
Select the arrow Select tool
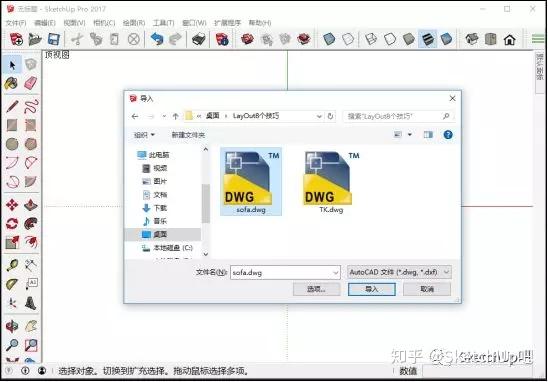pyautogui.click(x=12, y=65)
